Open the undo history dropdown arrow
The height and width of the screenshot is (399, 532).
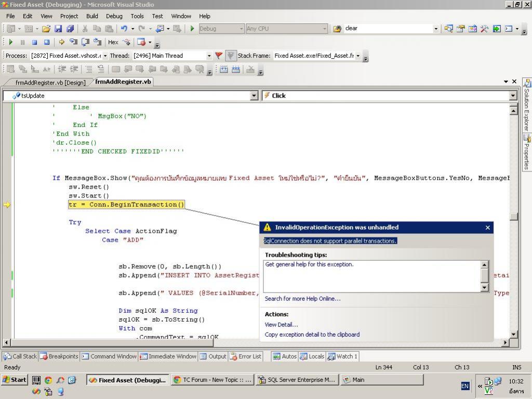pos(132,29)
